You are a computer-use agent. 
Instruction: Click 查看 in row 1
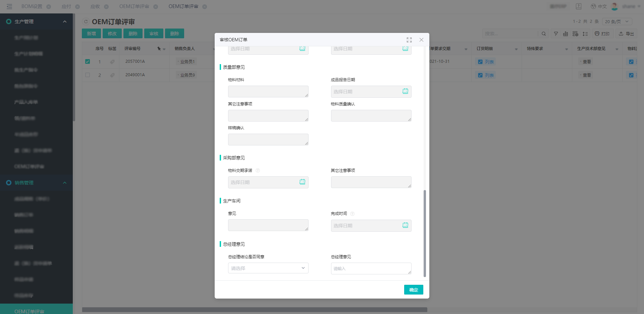tap(586, 62)
